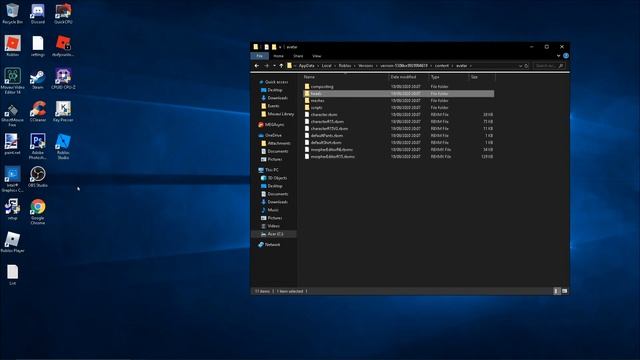Open File Explorer help icon
Viewport: 640px width, 360px height.
(566, 56)
